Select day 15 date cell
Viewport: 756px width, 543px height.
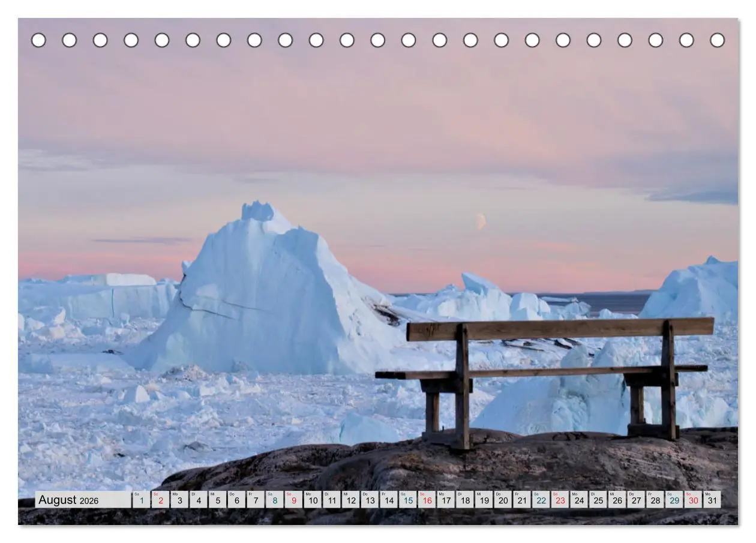(407, 500)
